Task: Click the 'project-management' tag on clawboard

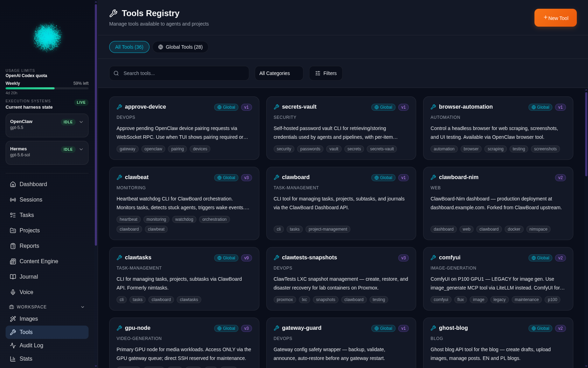Action: click(328, 229)
